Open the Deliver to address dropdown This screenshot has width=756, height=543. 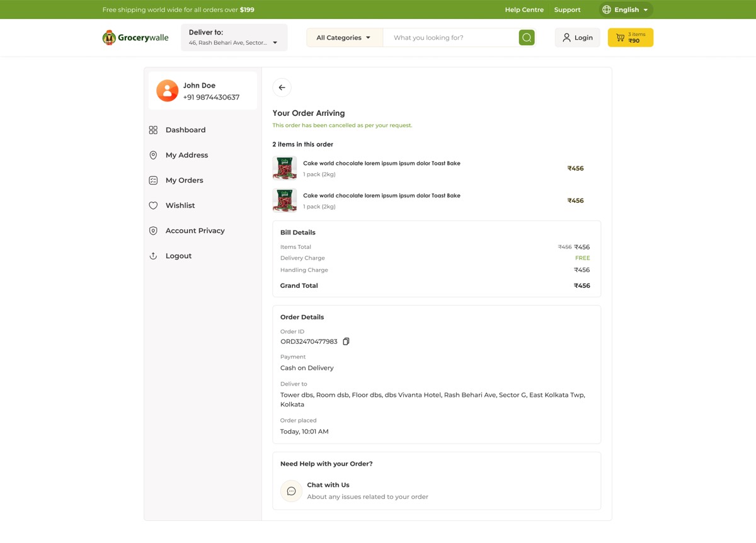coord(234,38)
